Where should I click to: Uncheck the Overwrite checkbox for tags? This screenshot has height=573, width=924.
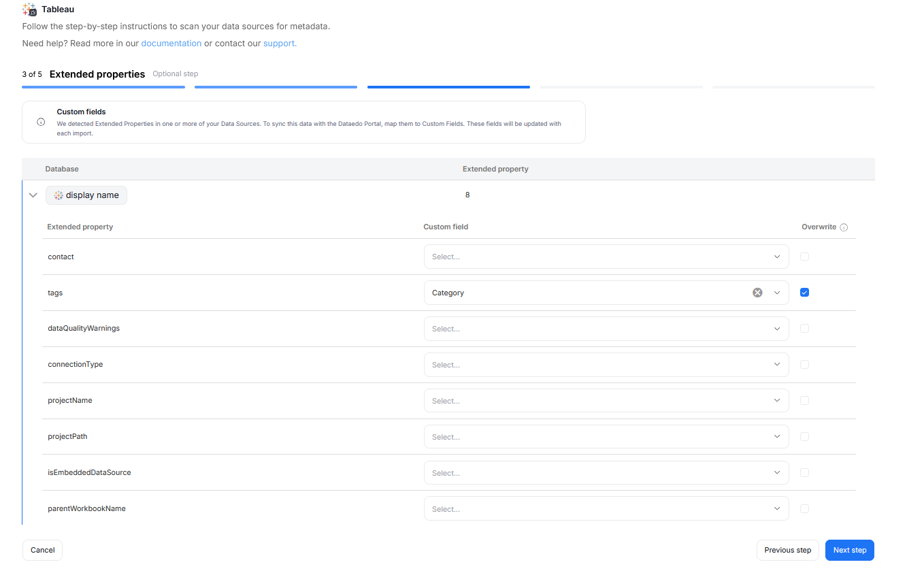tap(805, 293)
